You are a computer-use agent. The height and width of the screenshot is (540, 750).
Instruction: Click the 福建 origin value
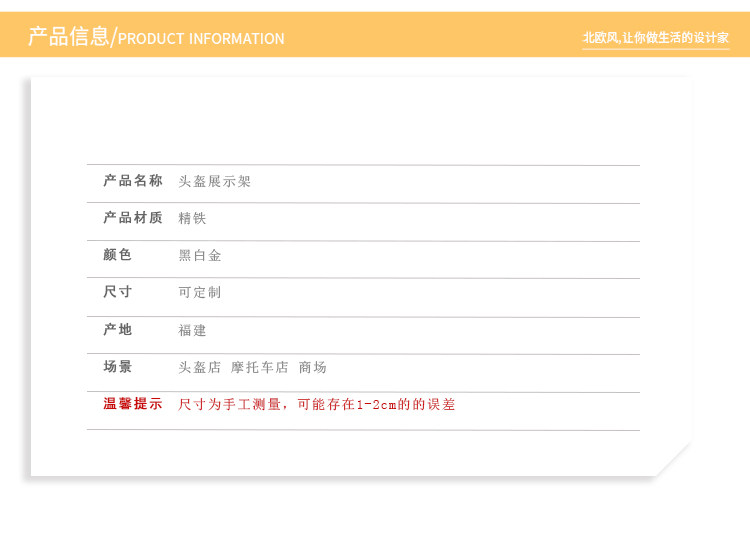tap(192, 330)
